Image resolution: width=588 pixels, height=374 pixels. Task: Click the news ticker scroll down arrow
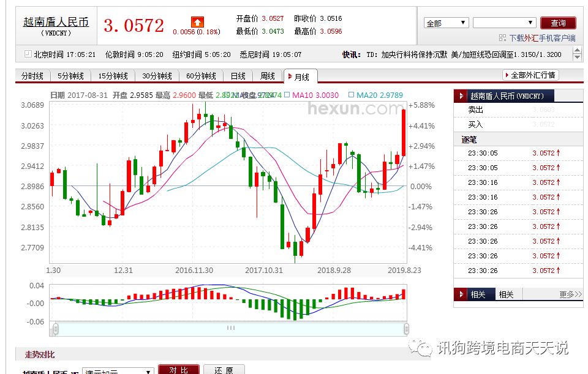577,58
